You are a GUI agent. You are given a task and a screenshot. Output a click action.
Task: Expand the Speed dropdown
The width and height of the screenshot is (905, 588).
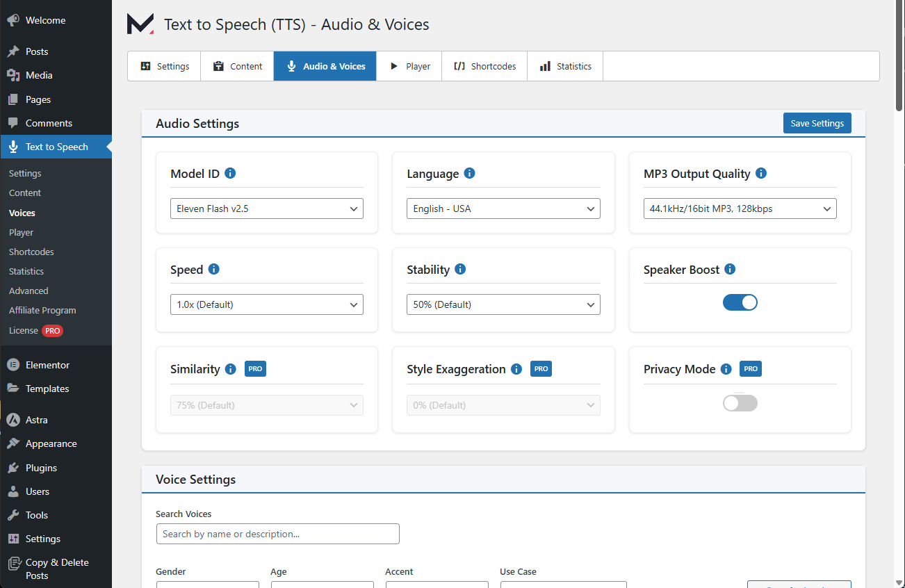pyautogui.click(x=267, y=304)
